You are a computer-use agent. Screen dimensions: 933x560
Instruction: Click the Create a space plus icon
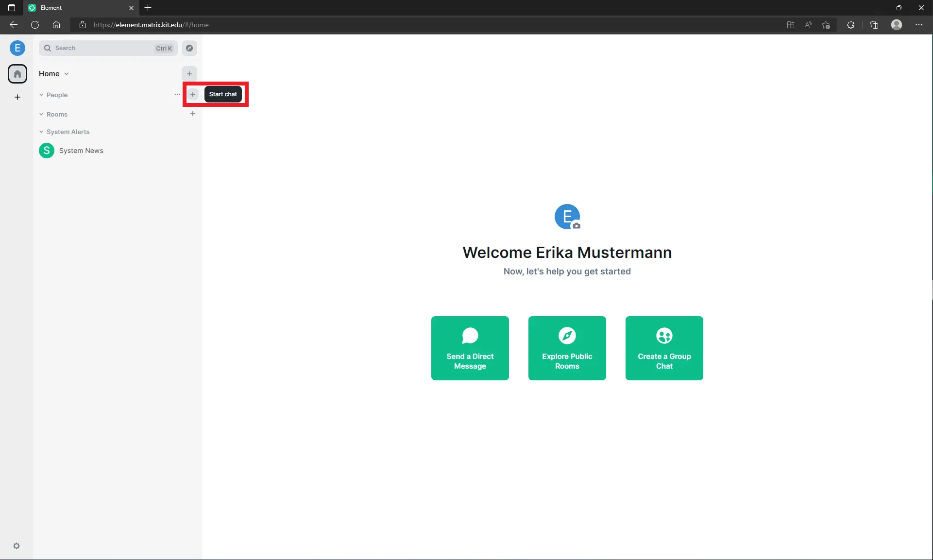17,97
